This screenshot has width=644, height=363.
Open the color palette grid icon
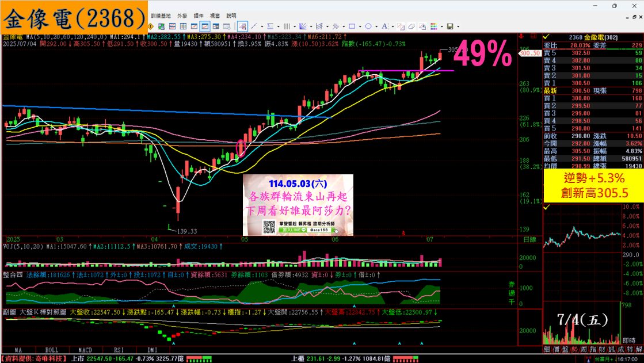[x=434, y=26]
